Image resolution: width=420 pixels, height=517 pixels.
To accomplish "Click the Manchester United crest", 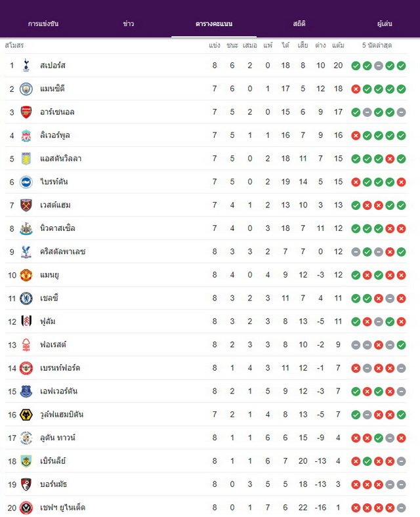I will point(26,275).
